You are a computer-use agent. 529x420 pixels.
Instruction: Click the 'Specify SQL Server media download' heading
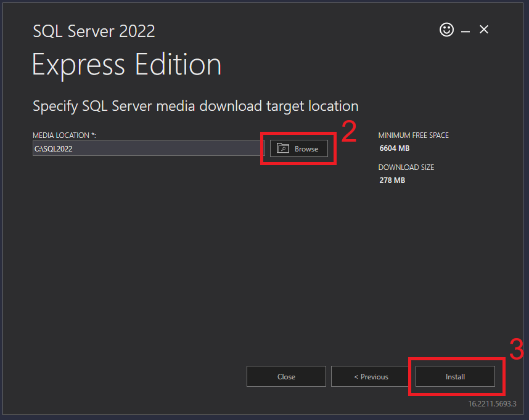pos(195,106)
